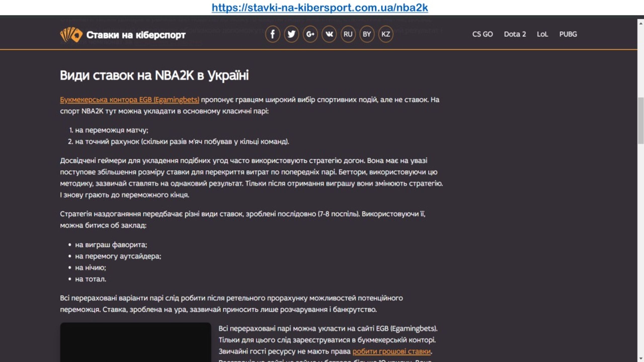Open the CS GO menu item
The height and width of the screenshot is (362, 644).
[482, 34]
